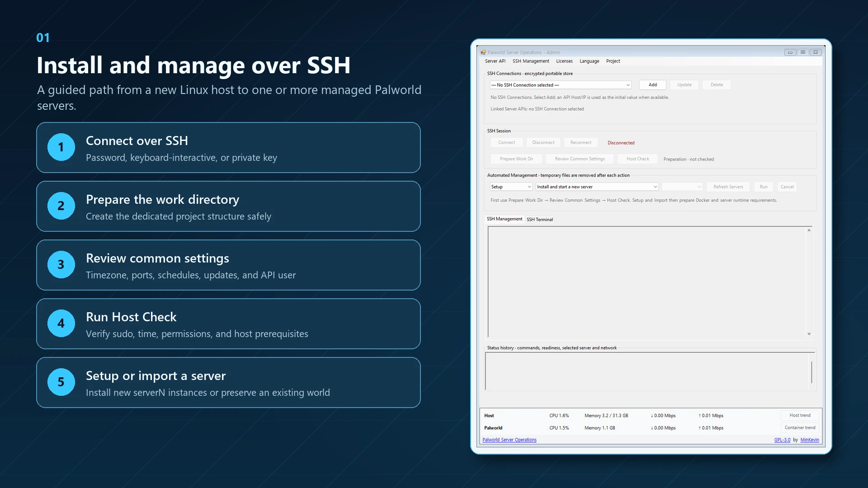Image resolution: width=868 pixels, height=488 pixels.
Task: Click the output box scroll-up arrow
Action: click(809, 230)
